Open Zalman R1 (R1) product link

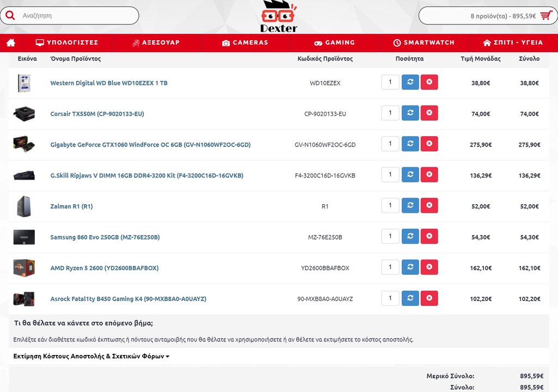coord(71,206)
